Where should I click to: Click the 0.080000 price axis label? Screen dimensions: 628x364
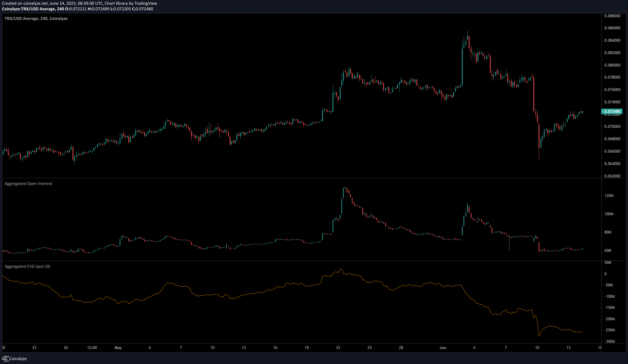612,65
